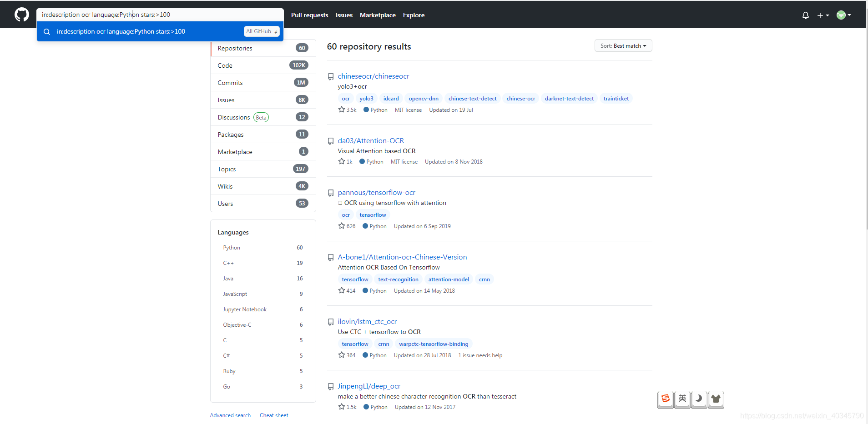Viewport: 868px width, 424px height.
Task: Open the GitHub home logo
Action: tap(21, 15)
